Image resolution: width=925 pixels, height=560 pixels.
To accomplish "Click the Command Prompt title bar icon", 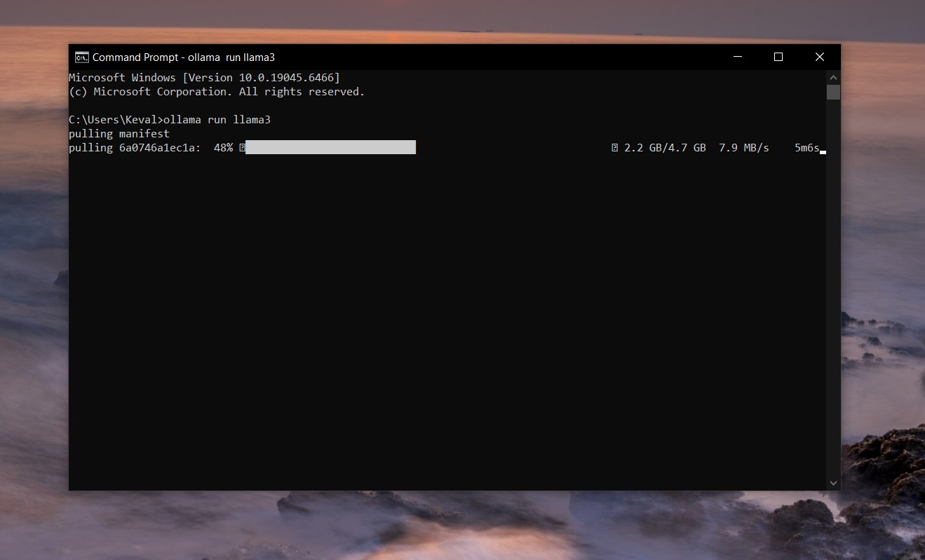I will 81,57.
